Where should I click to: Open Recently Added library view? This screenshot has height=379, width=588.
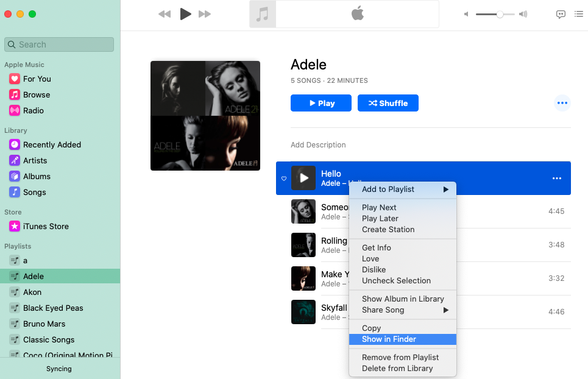click(x=52, y=144)
